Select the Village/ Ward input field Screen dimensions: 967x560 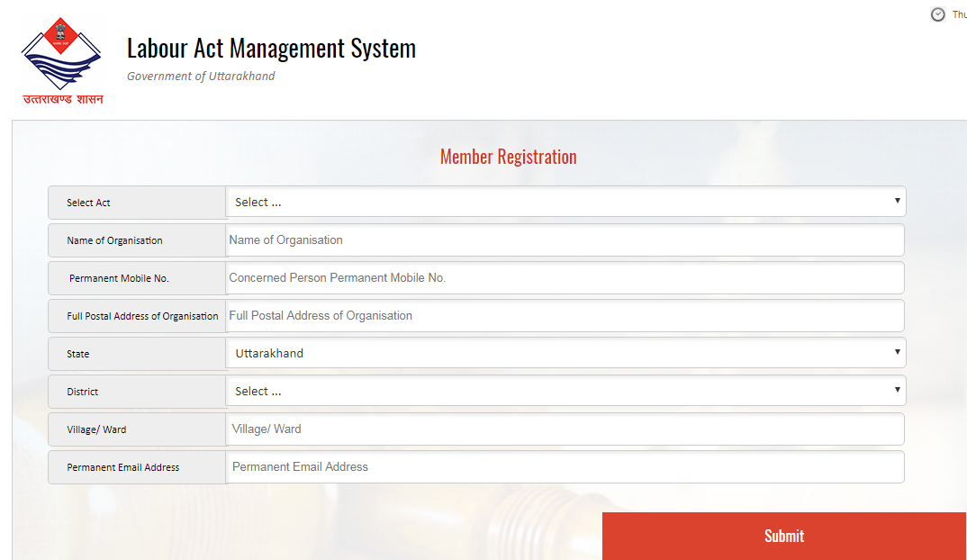565,429
